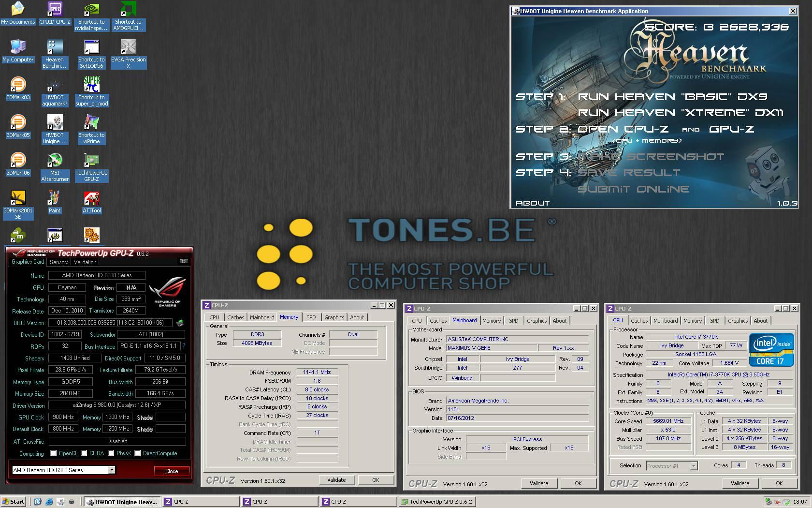The image size is (812, 508).
Task: Launch the Paint desktop icon
Action: click(55, 202)
